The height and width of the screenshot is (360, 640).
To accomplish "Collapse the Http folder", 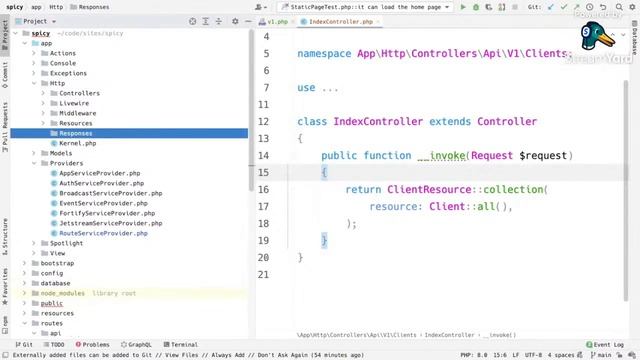I will (x=34, y=83).
